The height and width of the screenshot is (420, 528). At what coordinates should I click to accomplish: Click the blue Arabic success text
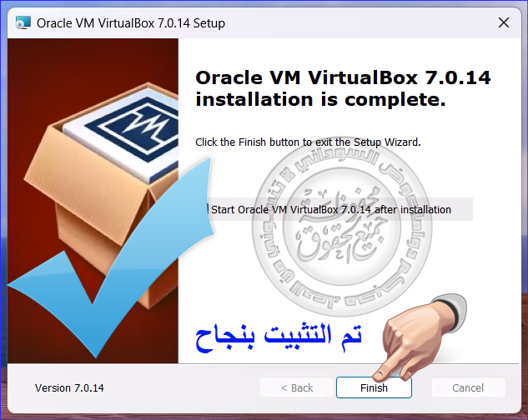pos(279,337)
